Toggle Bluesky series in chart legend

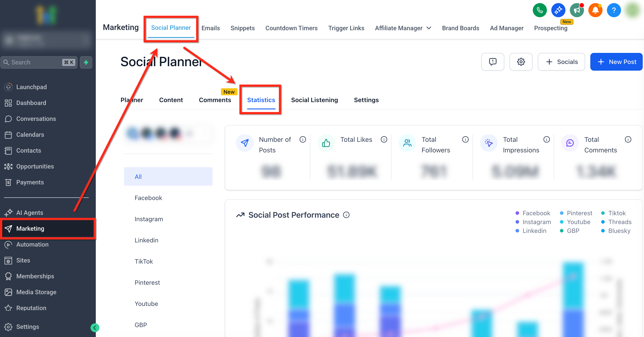pyautogui.click(x=616, y=230)
